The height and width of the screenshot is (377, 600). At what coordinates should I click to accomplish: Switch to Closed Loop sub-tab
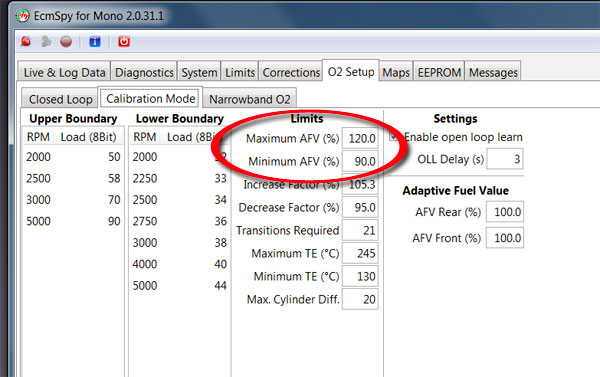point(60,99)
